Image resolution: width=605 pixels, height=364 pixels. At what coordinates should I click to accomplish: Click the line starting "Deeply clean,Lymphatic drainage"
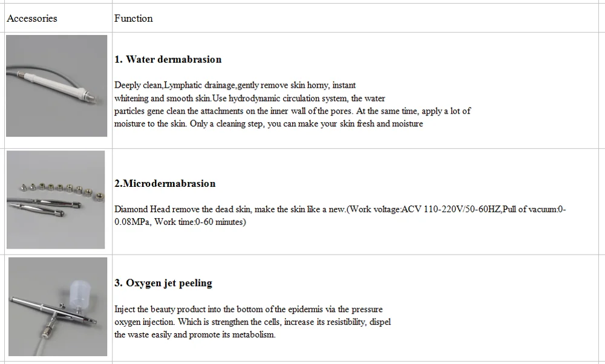[x=235, y=86]
